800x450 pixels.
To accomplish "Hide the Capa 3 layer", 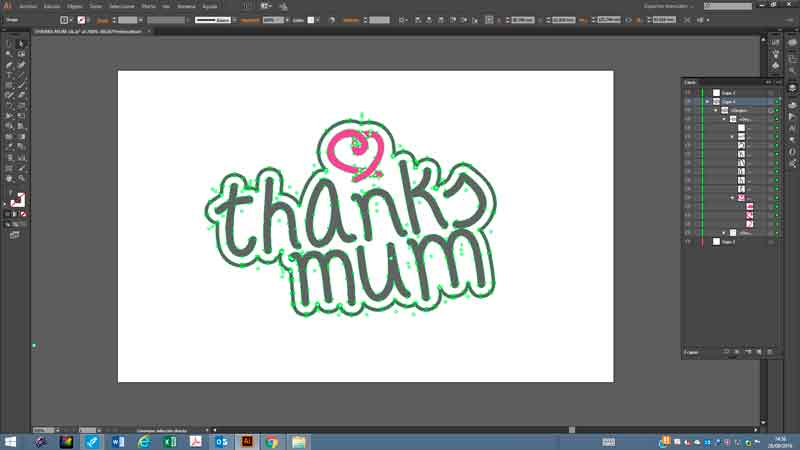I will (x=688, y=241).
